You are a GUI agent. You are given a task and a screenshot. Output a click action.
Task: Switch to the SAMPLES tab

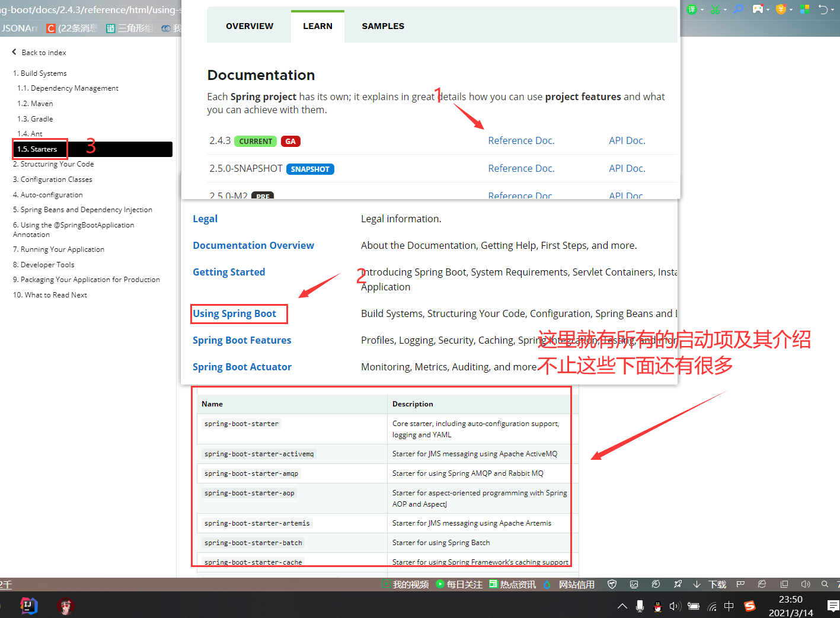click(382, 25)
